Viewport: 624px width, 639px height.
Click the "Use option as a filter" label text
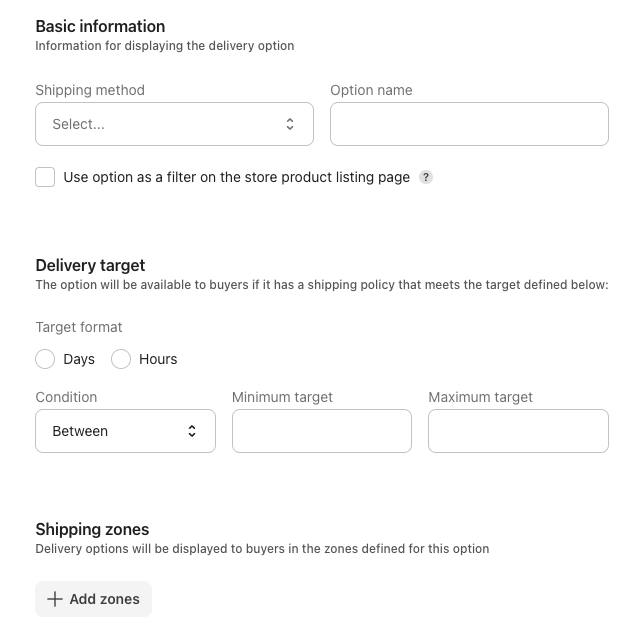pyautogui.click(x=236, y=177)
